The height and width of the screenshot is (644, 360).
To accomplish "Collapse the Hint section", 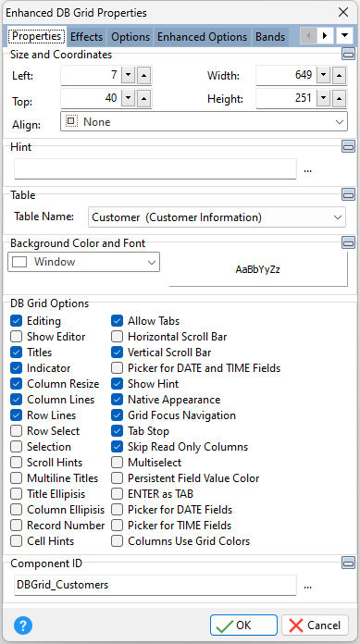I will [x=349, y=146].
